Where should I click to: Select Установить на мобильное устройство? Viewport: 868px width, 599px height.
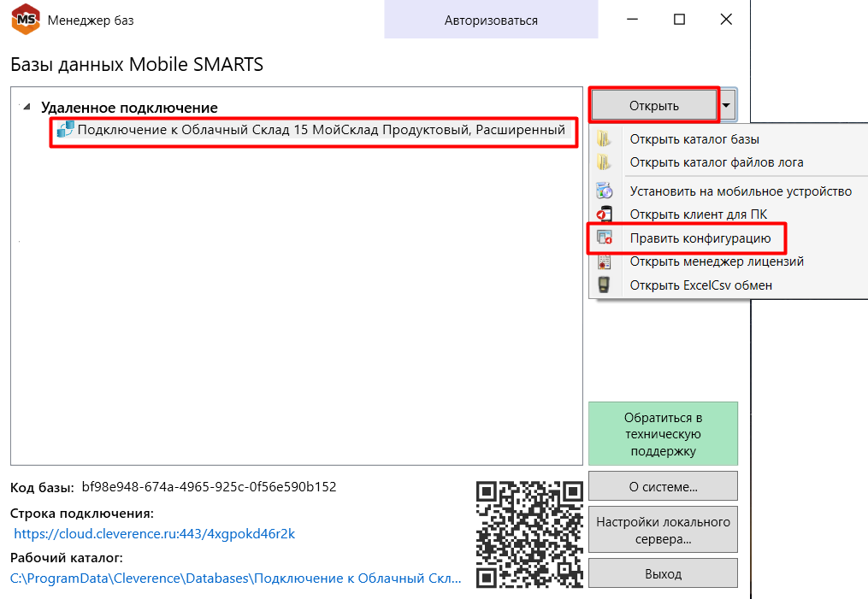click(741, 191)
